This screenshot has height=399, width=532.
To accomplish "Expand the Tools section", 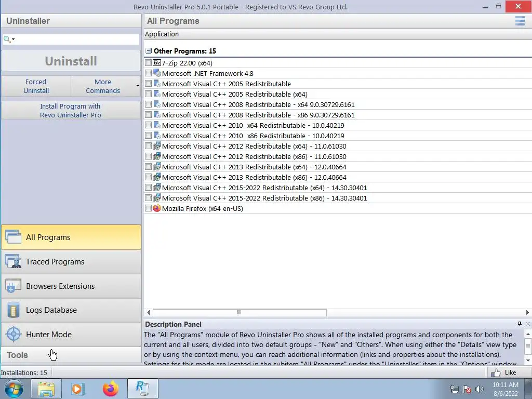I will (71, 355).
